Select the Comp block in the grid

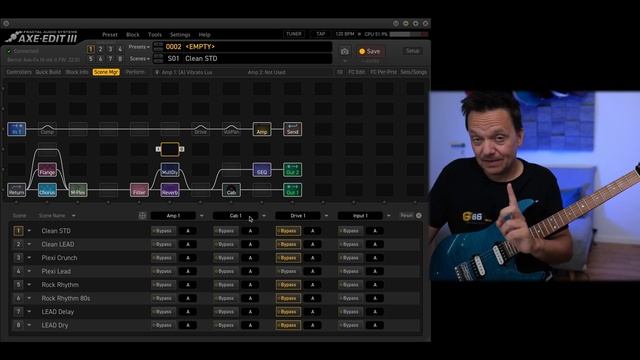[47, 129]
